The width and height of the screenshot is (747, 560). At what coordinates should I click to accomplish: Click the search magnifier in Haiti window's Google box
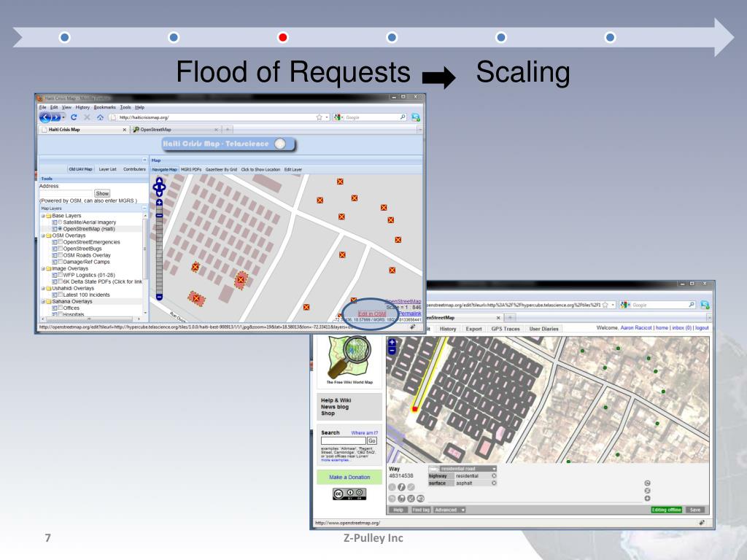tap(403, 117)
